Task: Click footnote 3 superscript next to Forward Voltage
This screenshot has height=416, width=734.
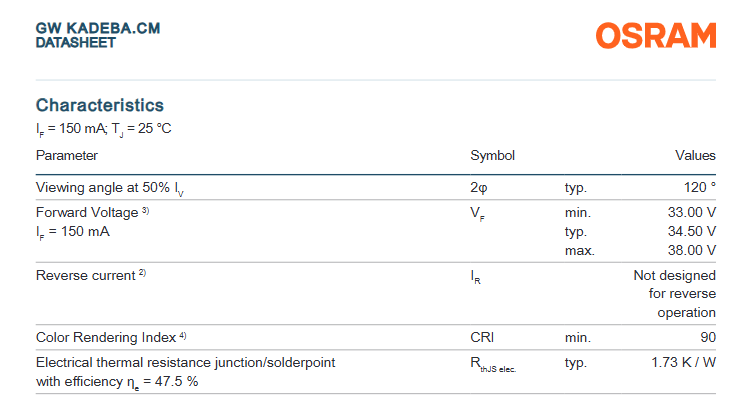Action: [x=145, y=210]
